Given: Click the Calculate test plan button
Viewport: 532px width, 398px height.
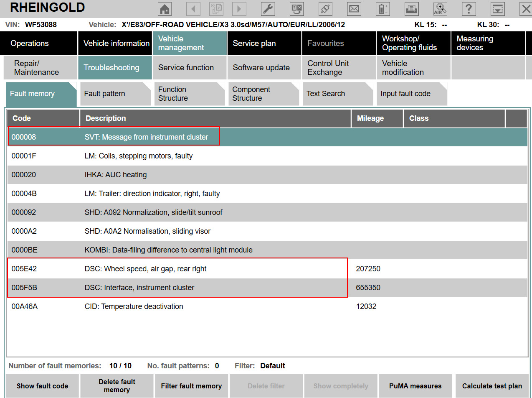Looking at the screenshot, I should point(492,386).
